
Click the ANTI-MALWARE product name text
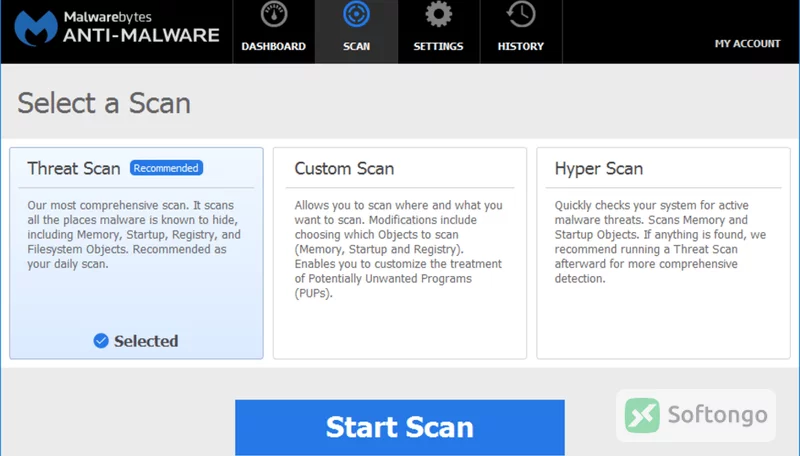pos(141,35)
